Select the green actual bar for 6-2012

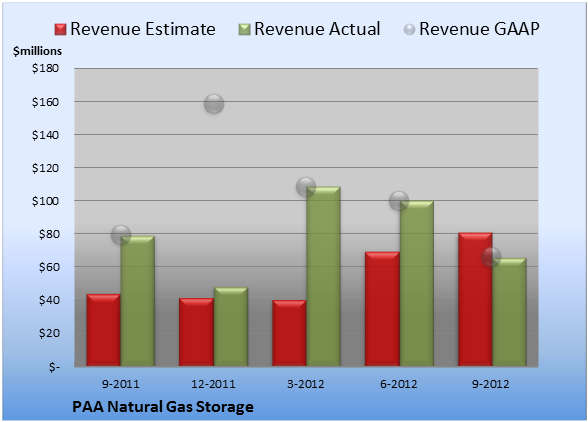[417, 283]
